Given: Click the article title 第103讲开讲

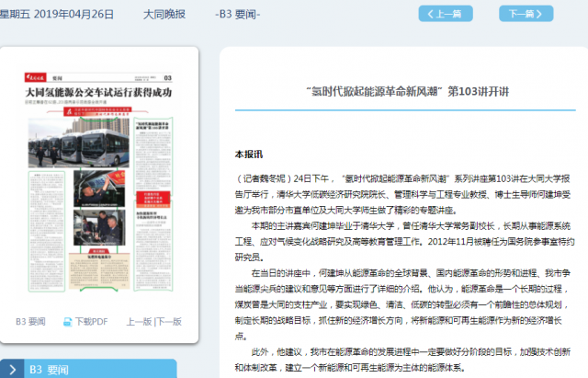Looking at the screenshot, I should pos(407,91).
